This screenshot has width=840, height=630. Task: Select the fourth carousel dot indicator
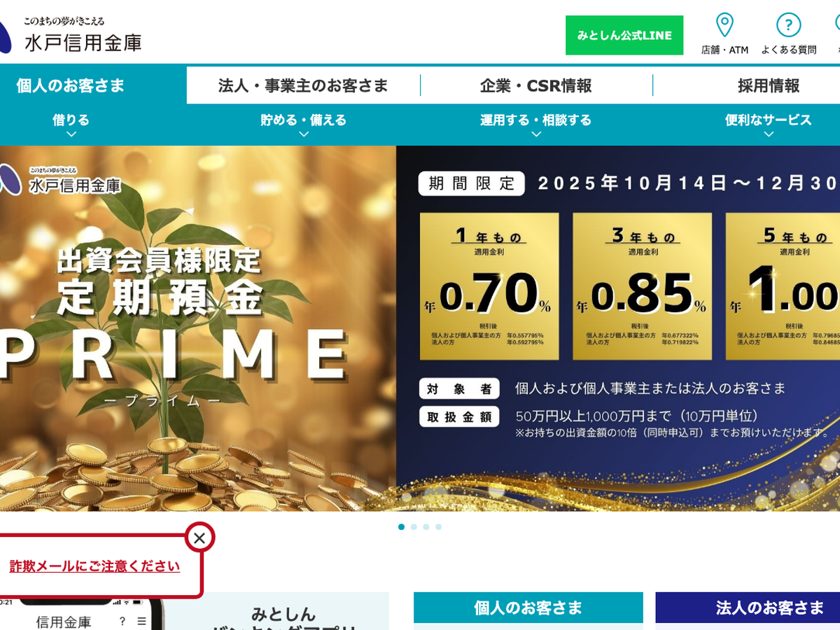coord(438,526)
